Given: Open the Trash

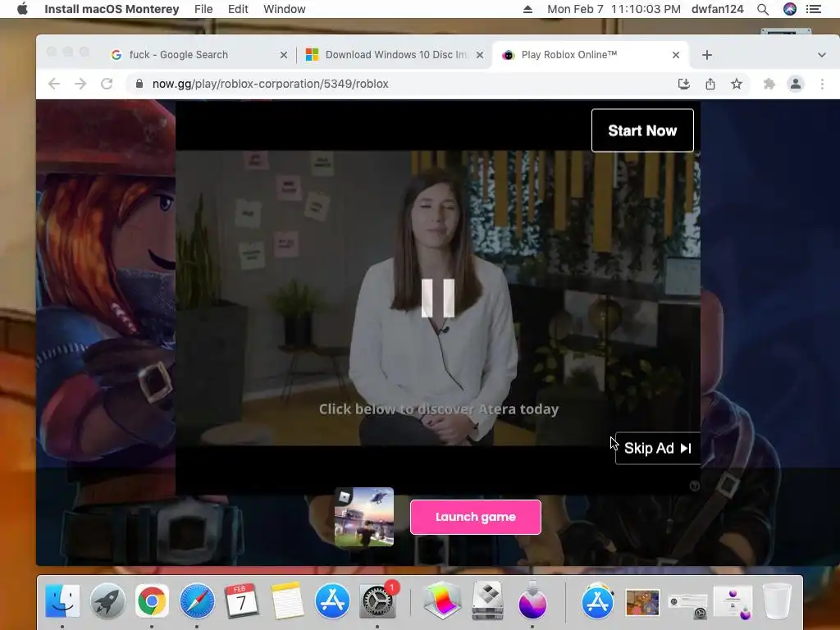Looking at the screenshot, I should (777, 601).
